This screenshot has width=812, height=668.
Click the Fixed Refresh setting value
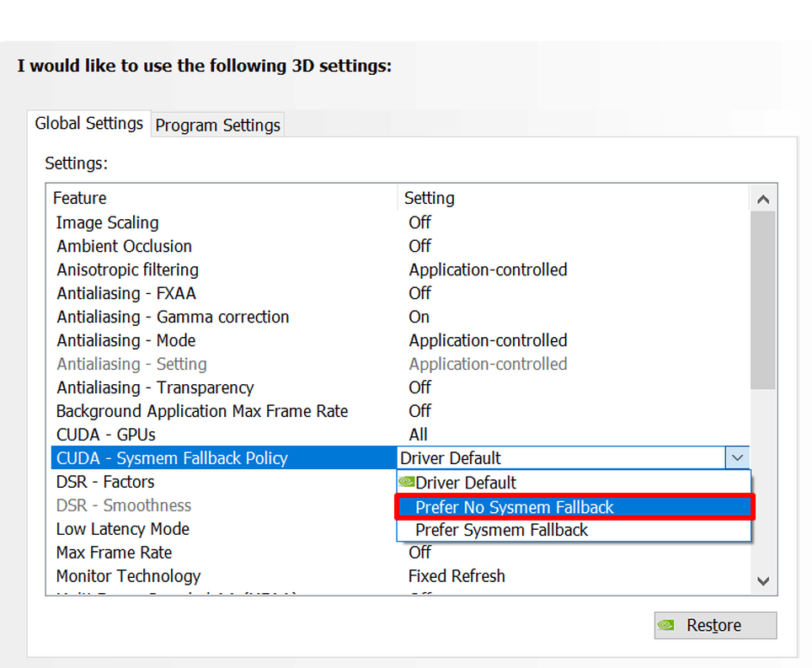pos(457,576)
